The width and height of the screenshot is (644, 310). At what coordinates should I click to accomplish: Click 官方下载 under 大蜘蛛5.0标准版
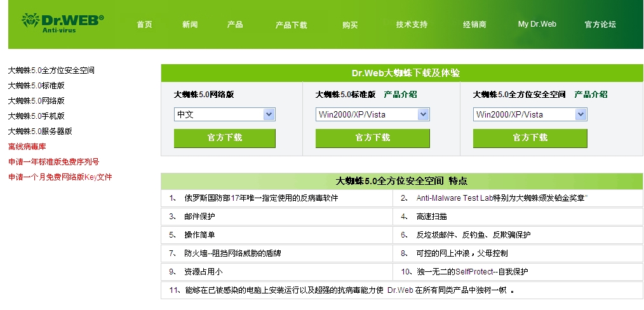tap(373, 138)
